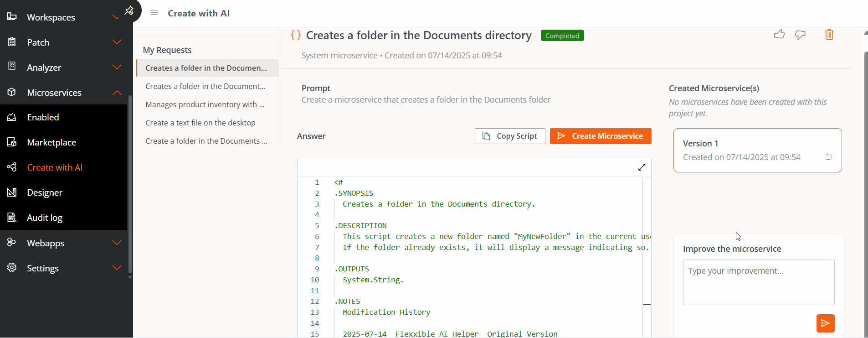The height and width of the screenshot is (338, 868).
Task: Click the 'System.String.' code line
Action: pos(373,280)
